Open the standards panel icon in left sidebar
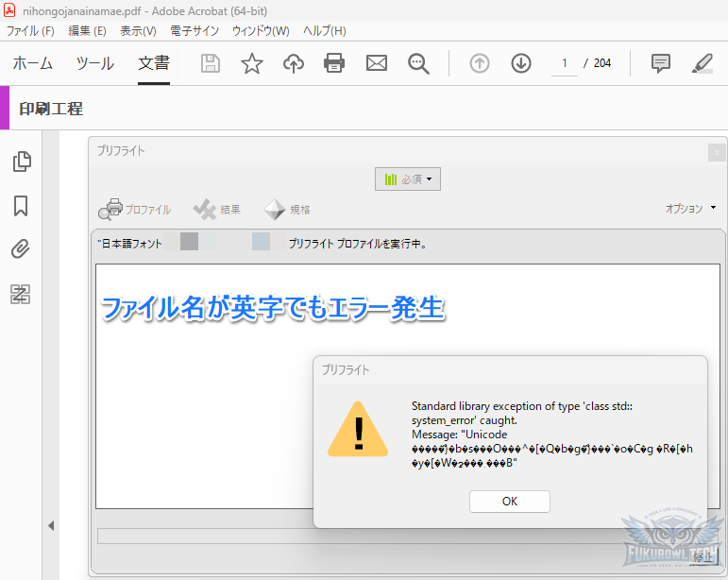The image size is (728, 580). pyautogui.click(x=21, y=294)
